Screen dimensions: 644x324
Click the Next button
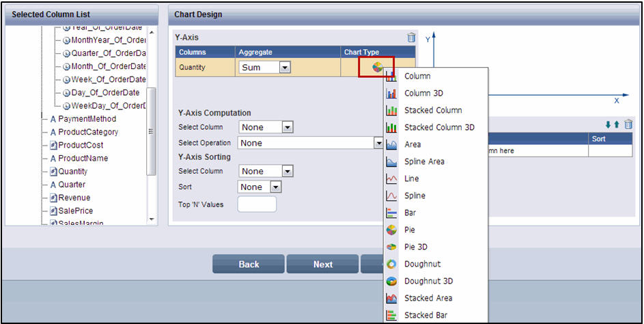[323, 264]
